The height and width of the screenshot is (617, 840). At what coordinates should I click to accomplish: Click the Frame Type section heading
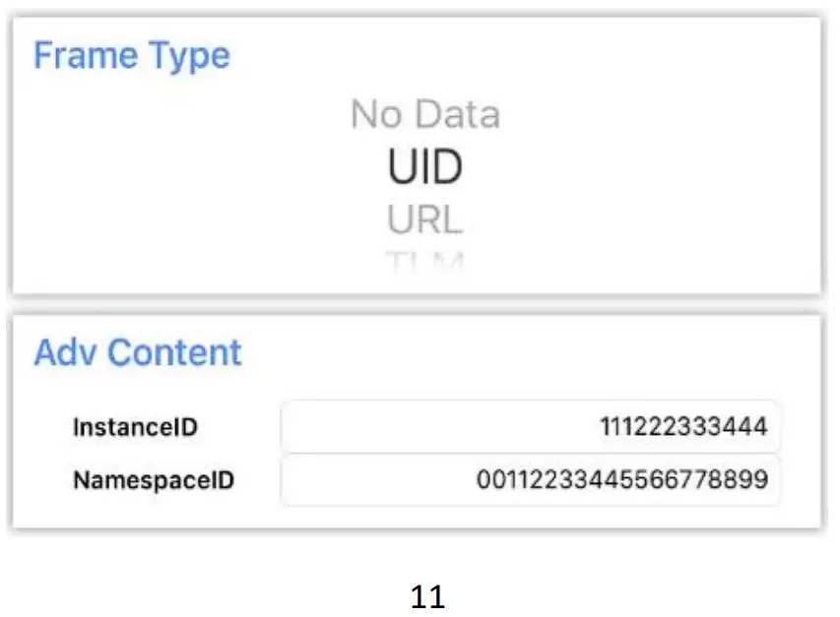[x=131, y=55]
